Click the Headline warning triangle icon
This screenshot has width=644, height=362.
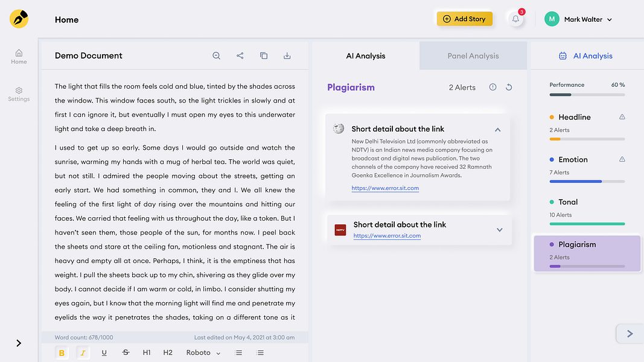(622, 117)
